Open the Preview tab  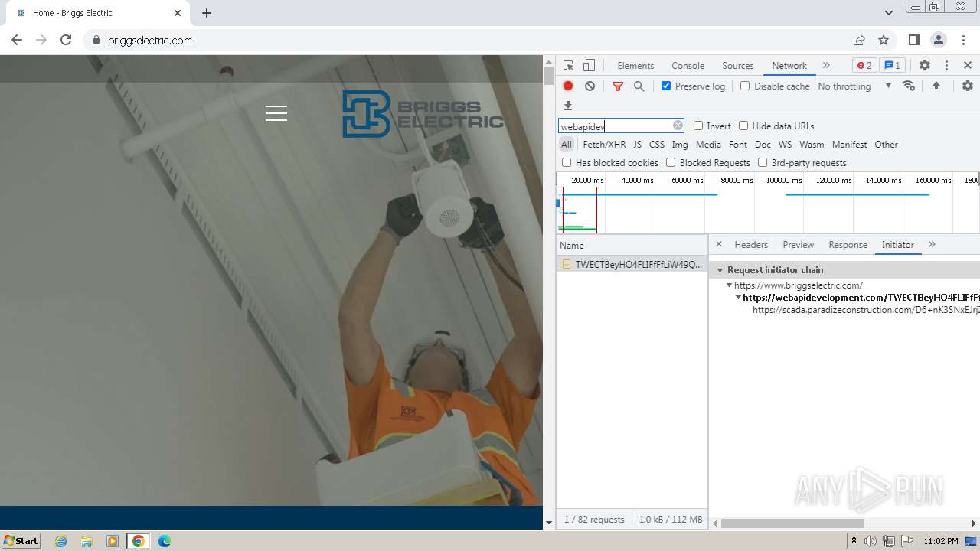[798, 245]
